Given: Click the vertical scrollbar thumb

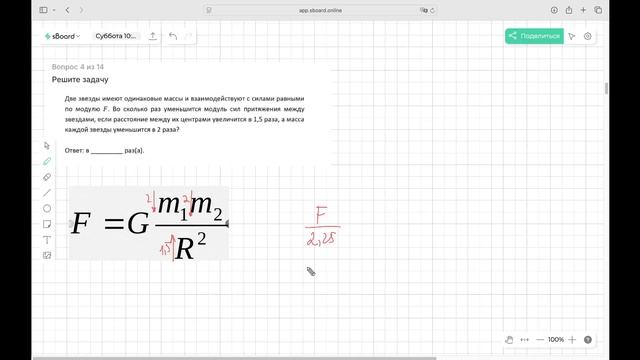Looking at the screenshot, I should pyautogui.click(x=607, y=88).
